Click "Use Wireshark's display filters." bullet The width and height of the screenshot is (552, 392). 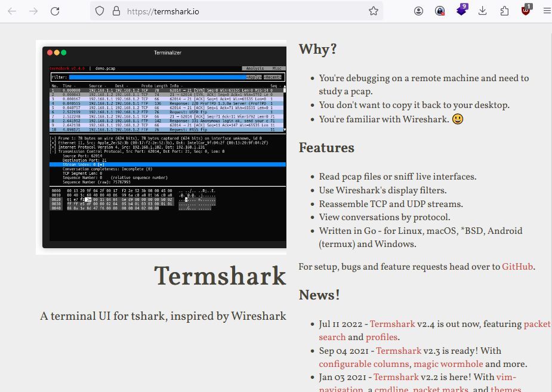click(383, 190)
